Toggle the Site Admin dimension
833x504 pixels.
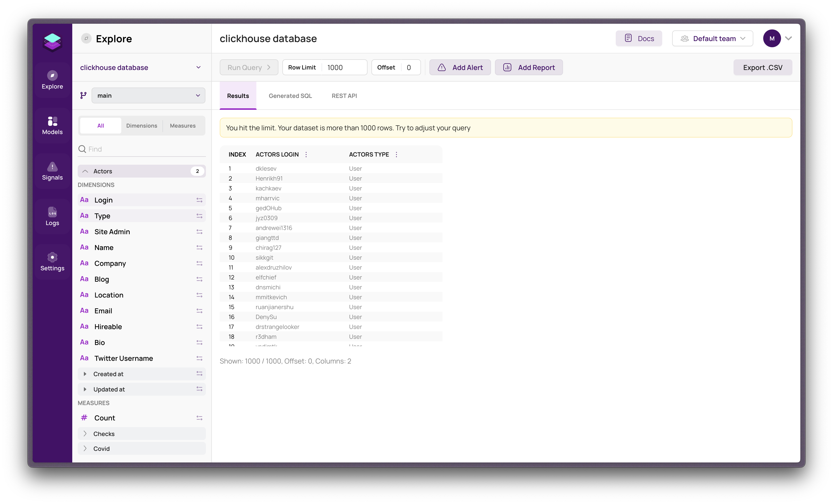coord(142,232)
